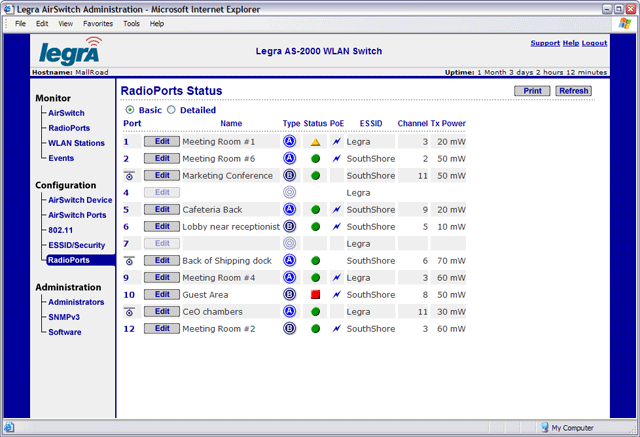Click the port icon beside CeO chambers
The height and width of the screenshot is (437, 640).
(x=129, y=312)
